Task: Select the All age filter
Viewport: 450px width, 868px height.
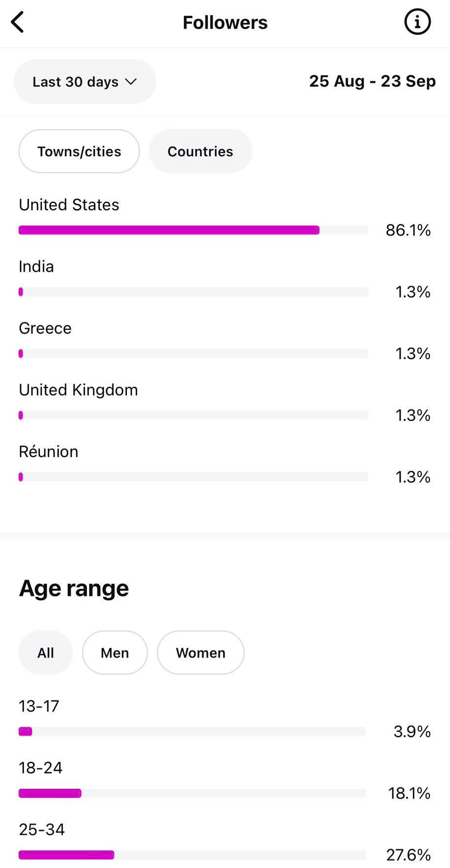Action: (x=46, y=653)
